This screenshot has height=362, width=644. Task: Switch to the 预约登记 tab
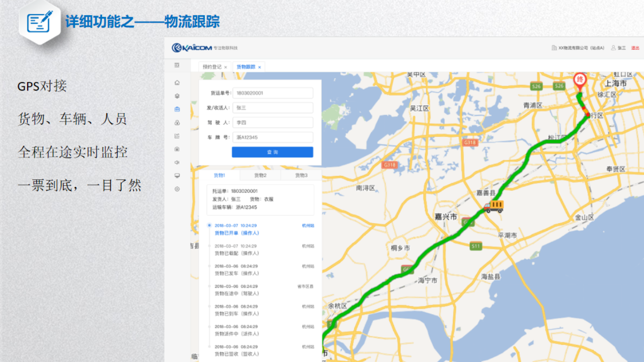point(212,67)
